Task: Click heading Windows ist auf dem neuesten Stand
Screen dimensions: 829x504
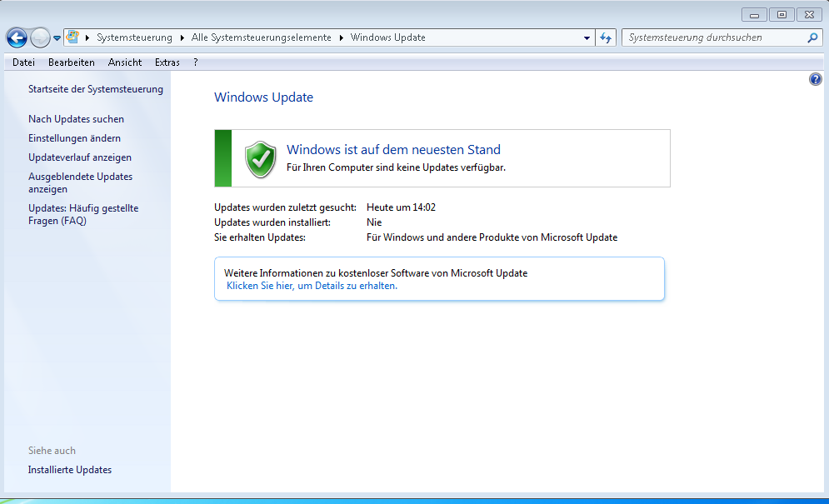Action: pos(393,150)
